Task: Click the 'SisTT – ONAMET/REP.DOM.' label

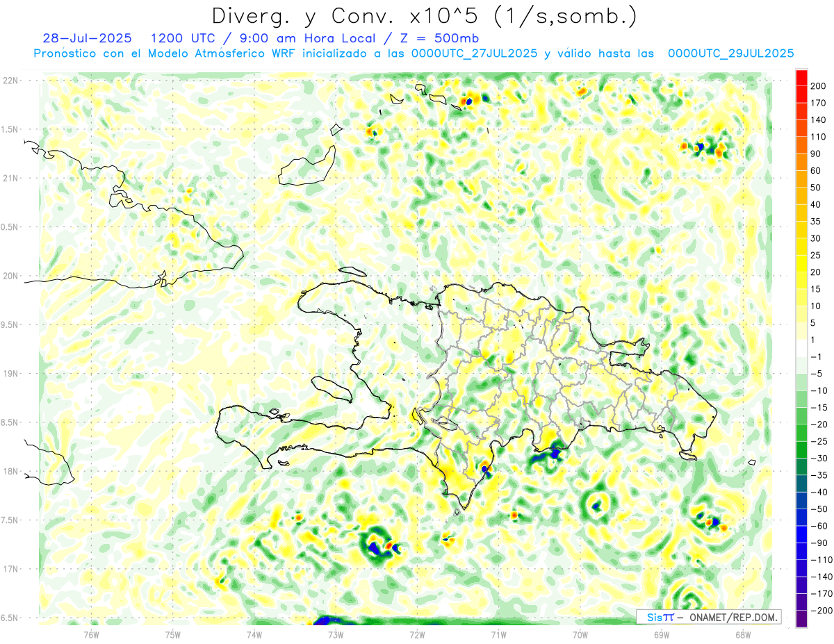Action: pos(710,617)
